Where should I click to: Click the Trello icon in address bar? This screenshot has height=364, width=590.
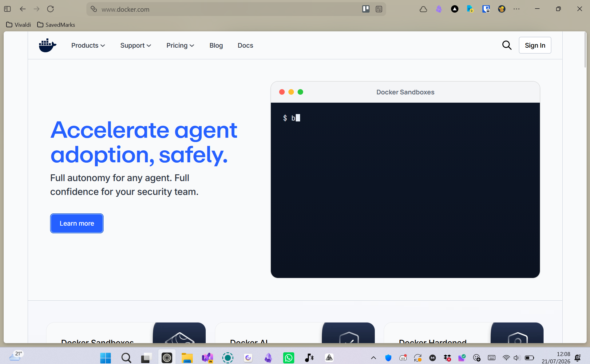(x=366, y=9)
